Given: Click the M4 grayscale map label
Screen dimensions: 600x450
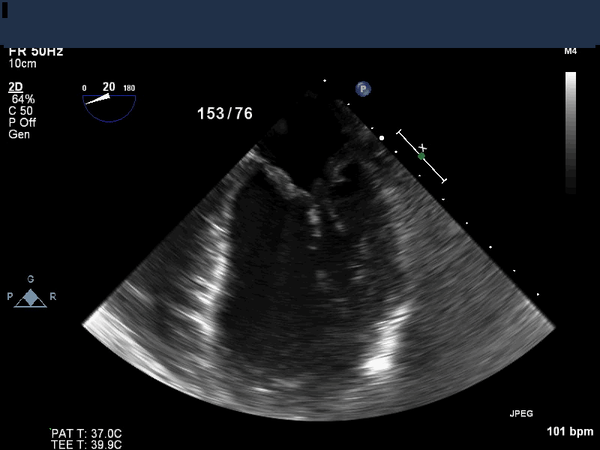Looking at the screenshot, I should pos(570,51).
